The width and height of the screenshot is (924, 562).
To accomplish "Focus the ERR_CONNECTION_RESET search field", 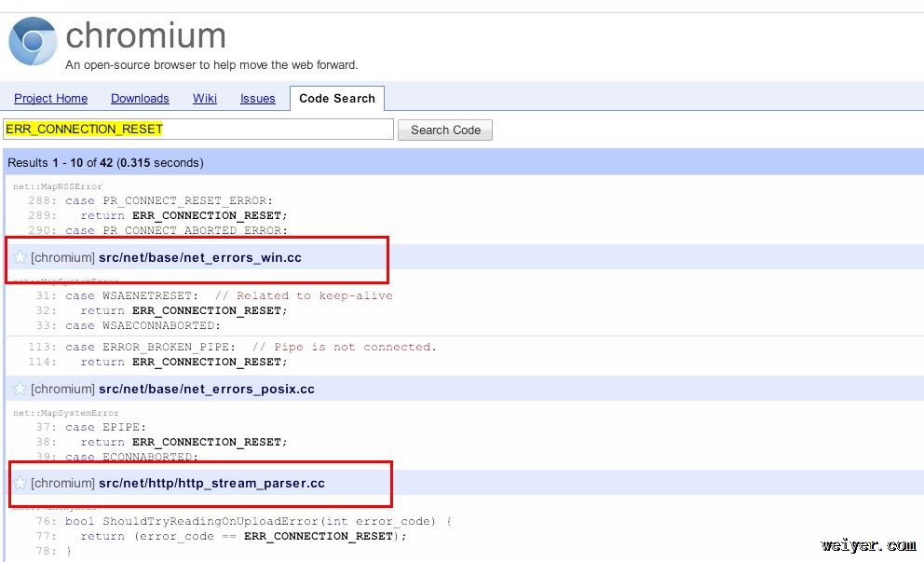I will tap(198, 130).
